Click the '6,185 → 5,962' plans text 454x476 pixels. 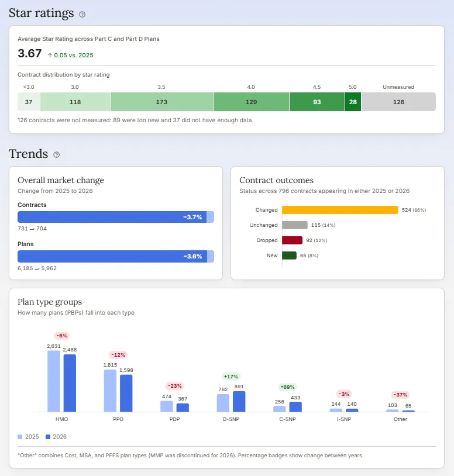tap(37, 268)
